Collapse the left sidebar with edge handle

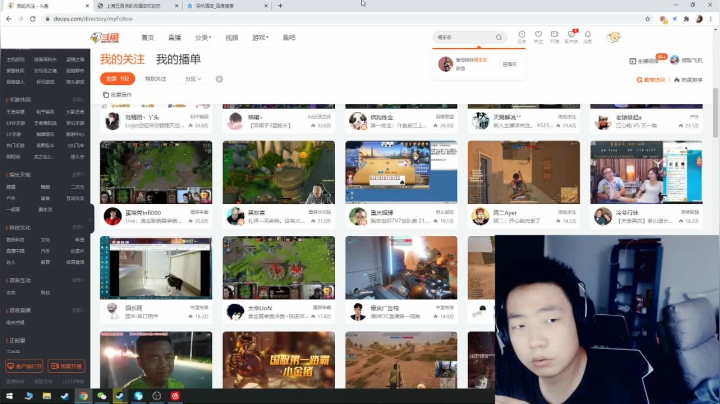pyautogui.click(x=91, y=219)
